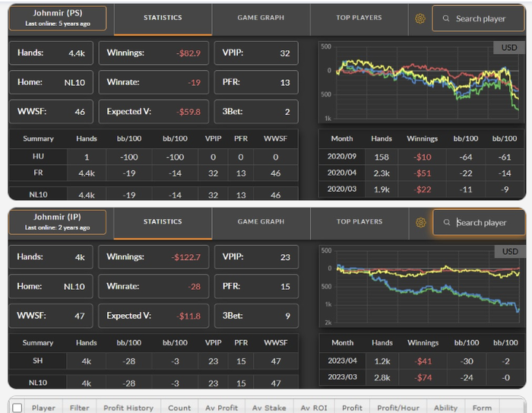Tick the checkbox beside Player column header
This screenshot has height=413, width=532.
(17, 408)
